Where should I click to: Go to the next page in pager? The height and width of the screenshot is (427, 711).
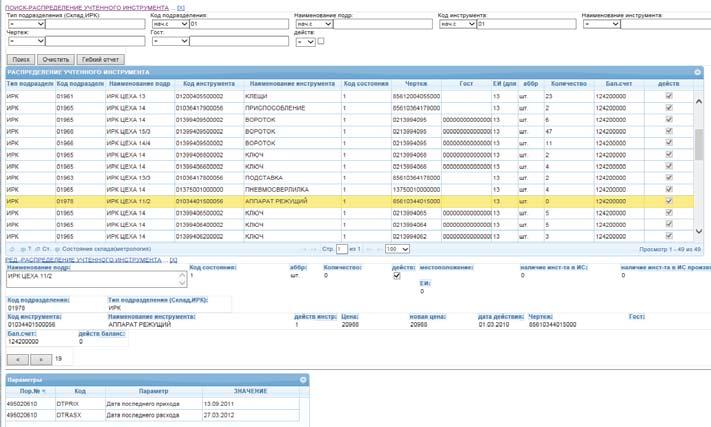[369, 249]
